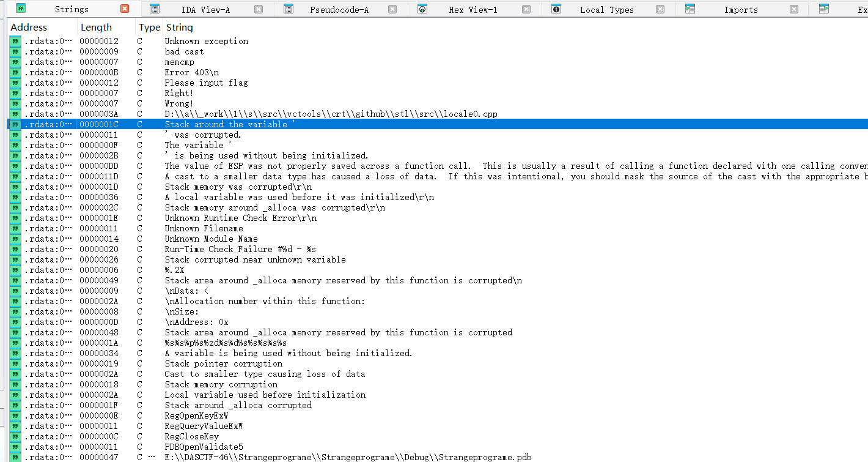The height and width of the screenshot is (462, 868).
Task: Click string icon for 'Right!' row
Action: coord(15,93)
